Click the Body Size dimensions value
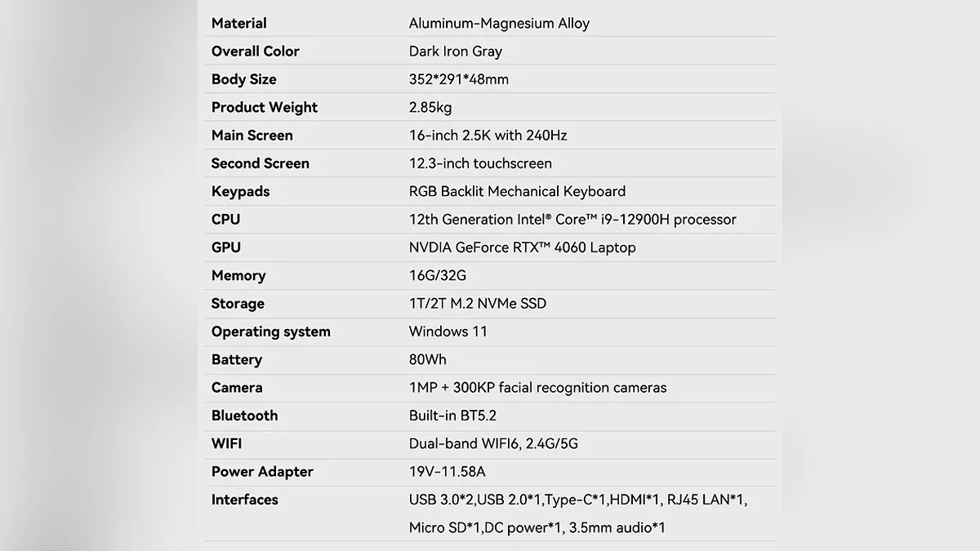Screen dimensions: 980x551 point(458,79)
